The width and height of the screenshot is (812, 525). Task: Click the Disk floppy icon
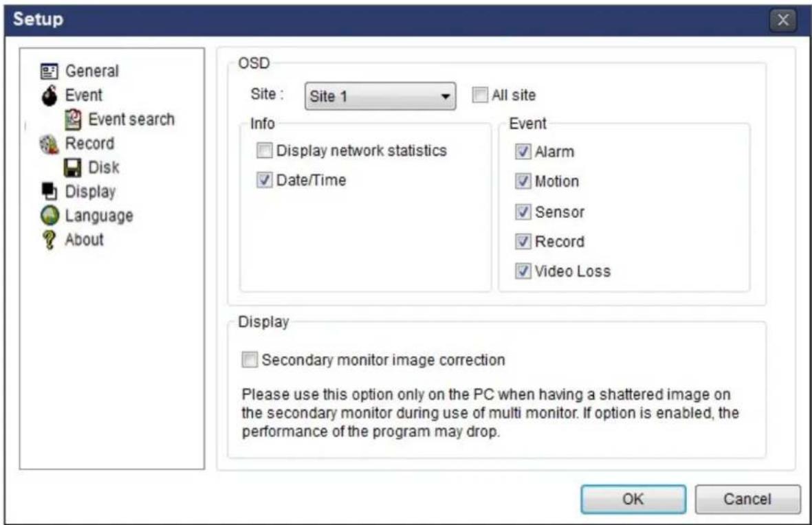[x=72, y=168]
